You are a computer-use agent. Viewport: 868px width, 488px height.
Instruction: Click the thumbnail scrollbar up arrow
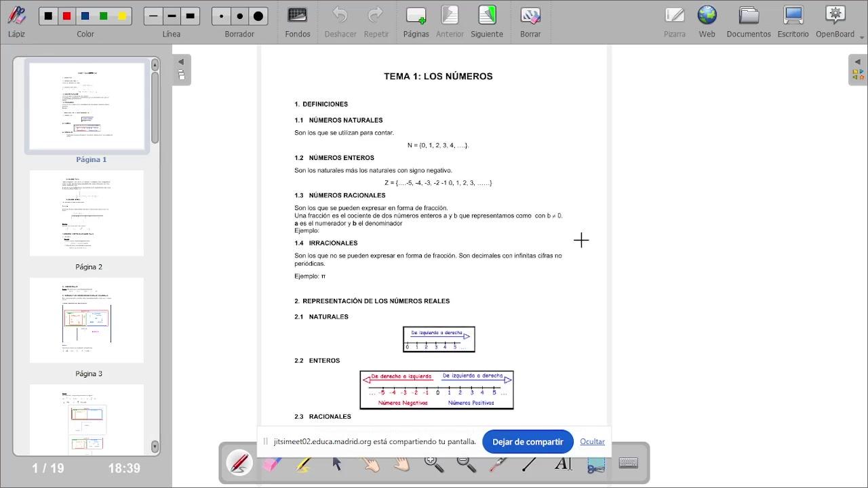(x=155, y=65)
